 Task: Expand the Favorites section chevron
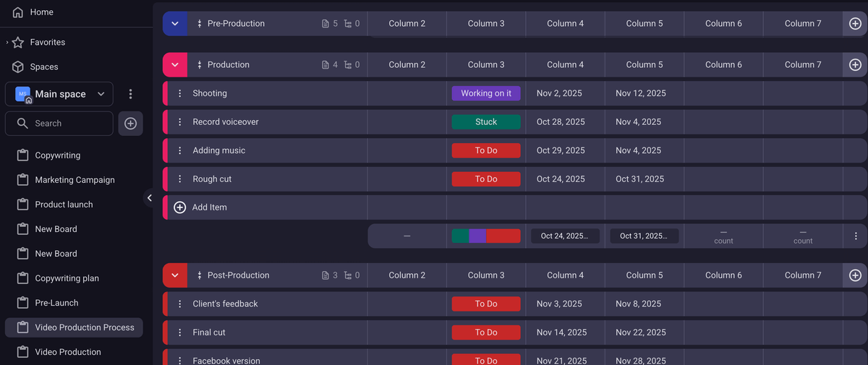[7, 43]
